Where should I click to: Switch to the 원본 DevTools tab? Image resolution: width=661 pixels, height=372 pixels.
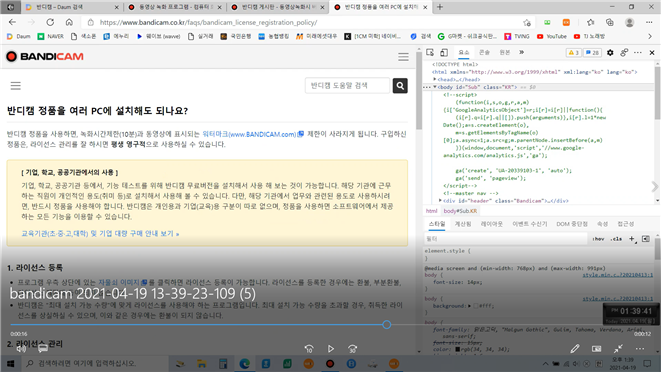[505, 52]
